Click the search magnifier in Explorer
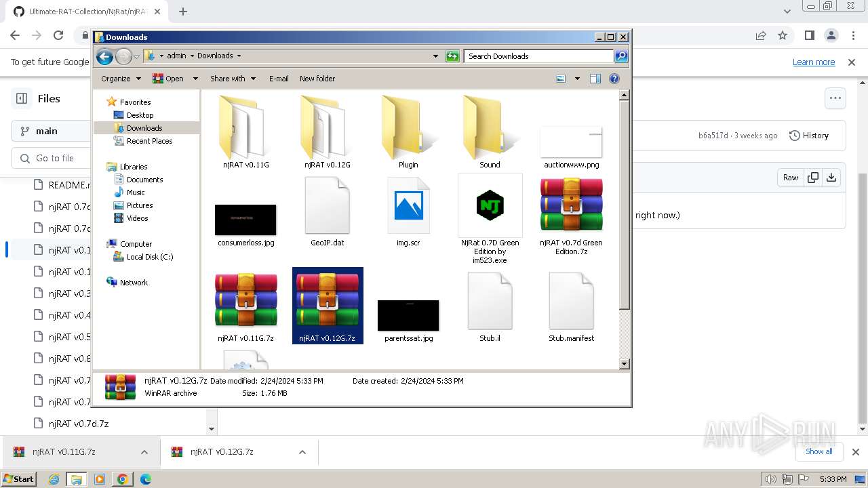Screen dimensions: 868x488 pos(620,56)
